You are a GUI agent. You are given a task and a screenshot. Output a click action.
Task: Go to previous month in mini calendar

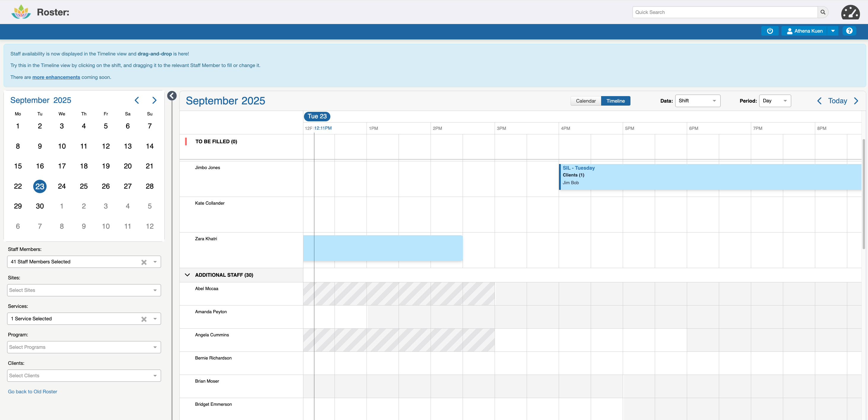(137, 100)
